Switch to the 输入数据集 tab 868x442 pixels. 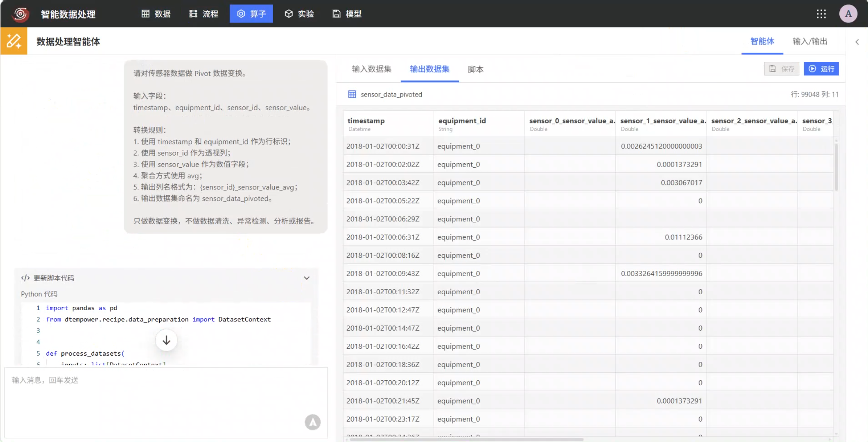click(371, 69)
